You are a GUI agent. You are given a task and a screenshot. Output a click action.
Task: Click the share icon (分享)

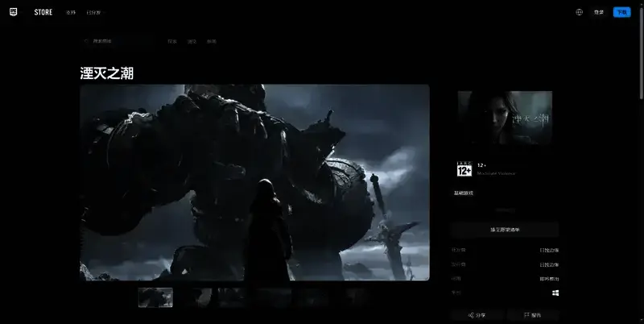click(x=471, y=315)
